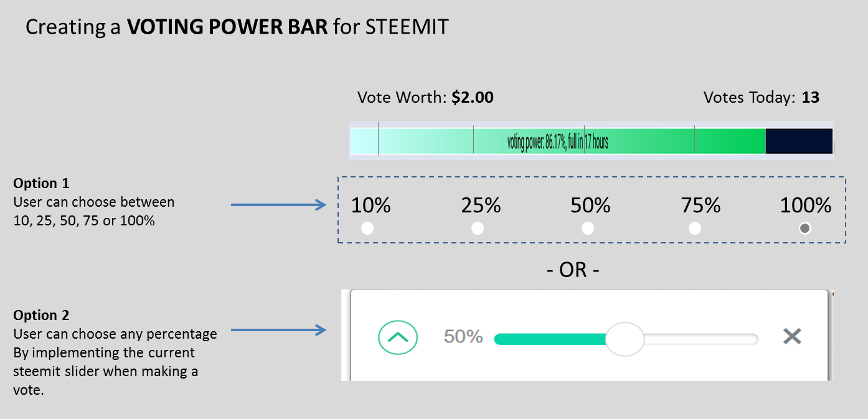Click the Votes Today 13 count
The image size is (868, 419).
(811, 98)
